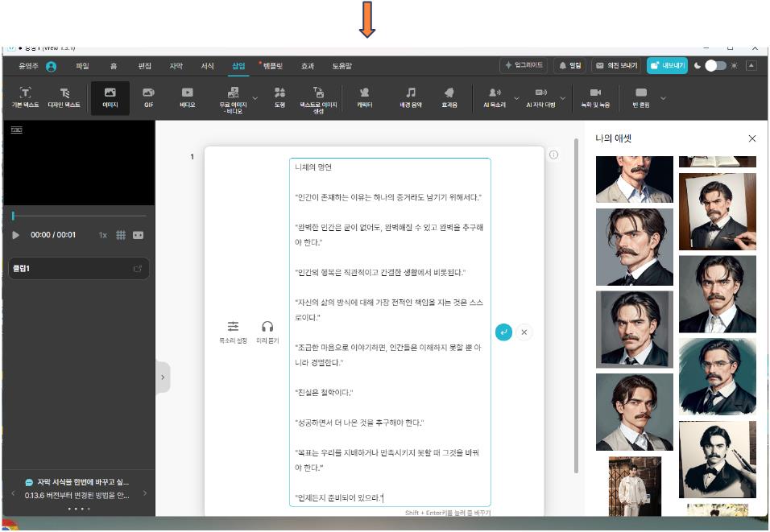Expand the side panel handle arrow
The height and width of the screenshot is (532, 770).
pos(163,377)
